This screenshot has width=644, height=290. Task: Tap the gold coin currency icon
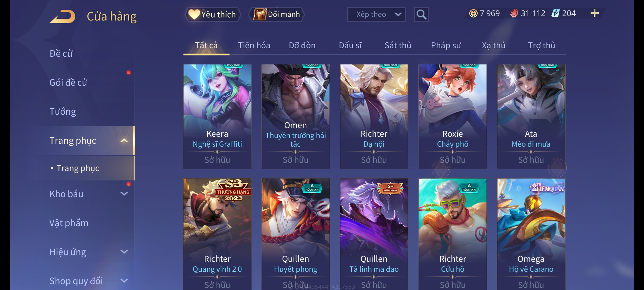[x=473, y=13]
